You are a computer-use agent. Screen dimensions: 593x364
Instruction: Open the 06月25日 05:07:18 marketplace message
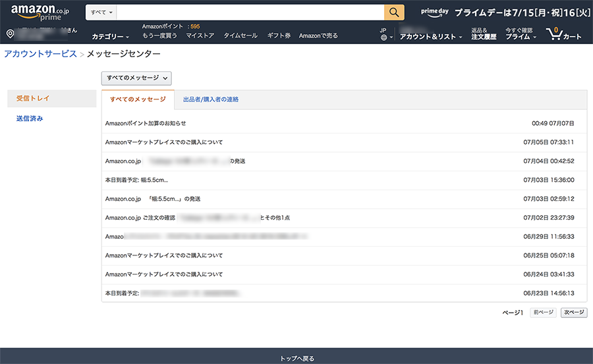[344, 256]
